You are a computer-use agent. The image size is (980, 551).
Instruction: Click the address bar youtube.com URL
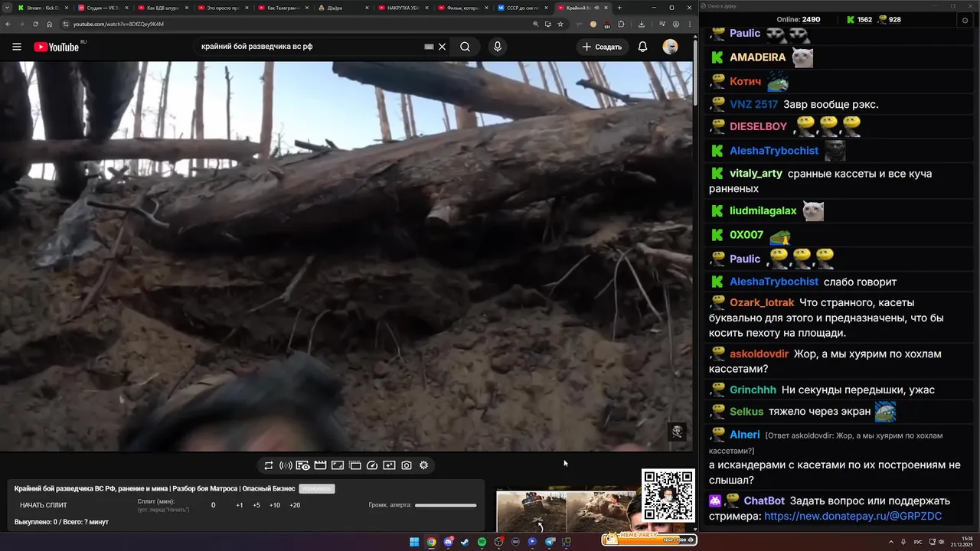[119, 24]
